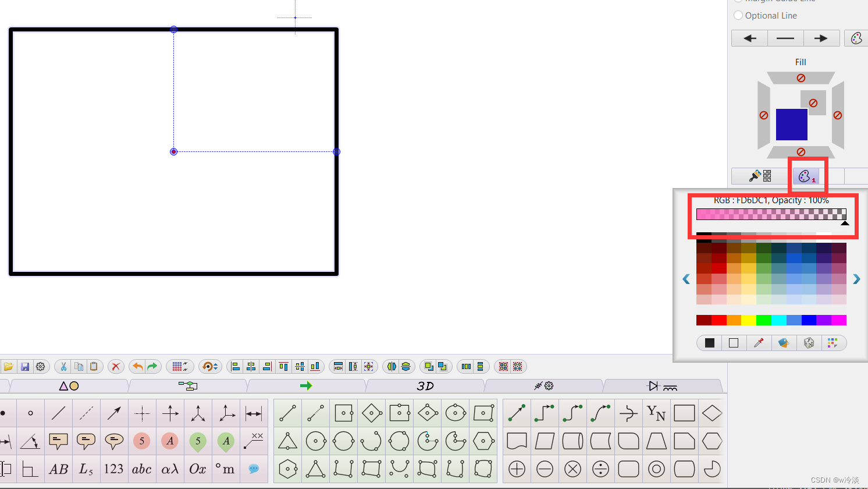Select the elbow connector with dots
Image resolution: width=868 pixels, height=489 pixels.
[545, 413]
